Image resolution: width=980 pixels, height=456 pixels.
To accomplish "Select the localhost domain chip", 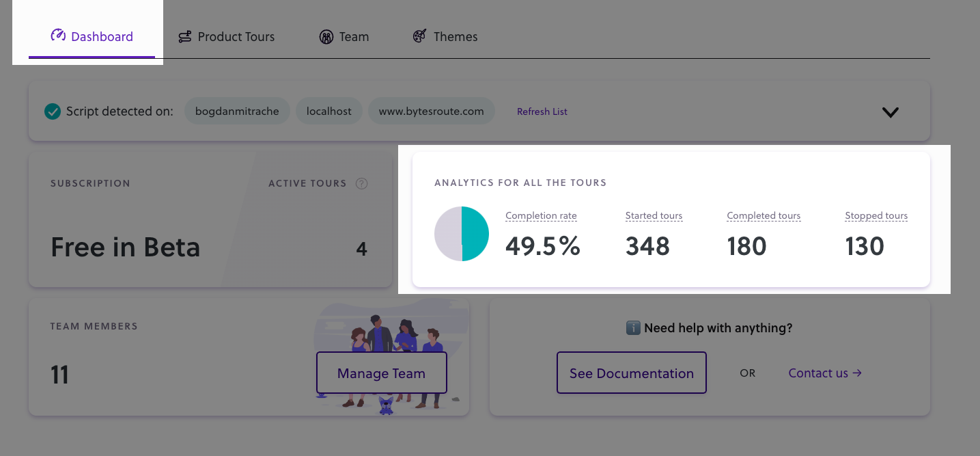I will [x=329, y=111].
